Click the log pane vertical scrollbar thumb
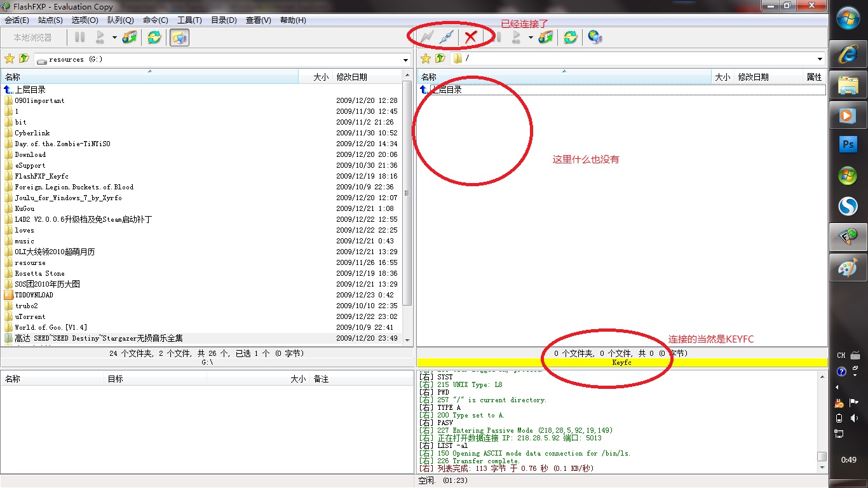This screenshot has width=868, height=488. tap(822, 456)
